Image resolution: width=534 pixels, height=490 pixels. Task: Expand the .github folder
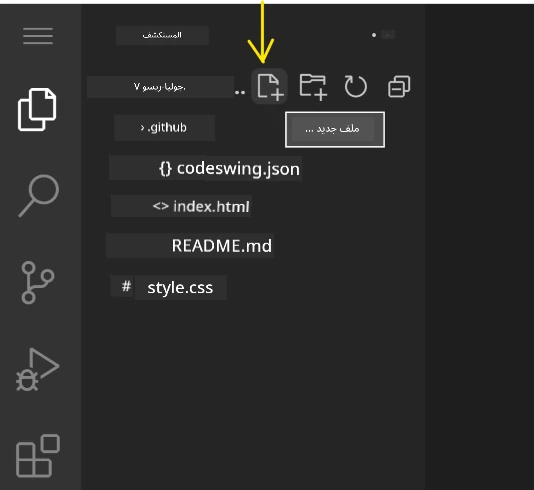click(x=164, y=128)
